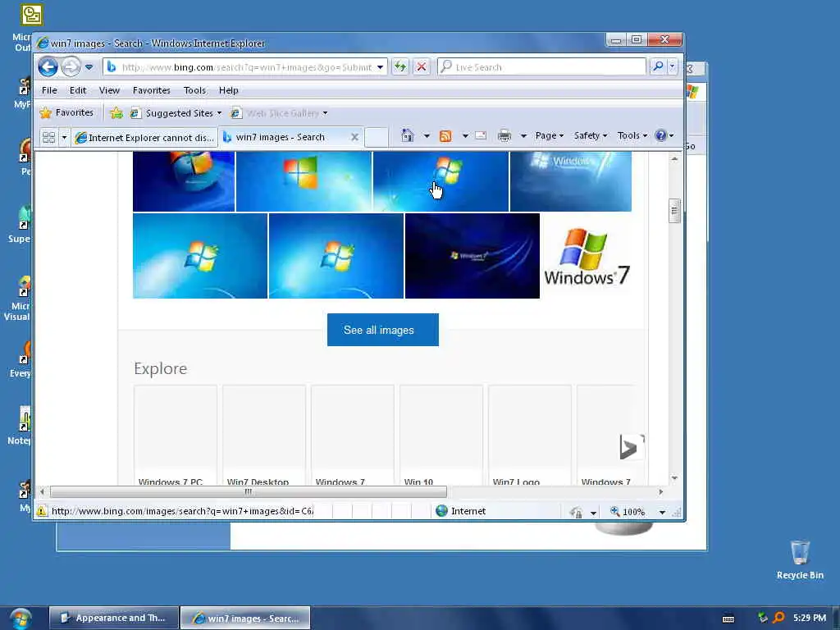Image resolution: width=840 pixels, height=630 pixels.
Task: Switch to Internet Explorer cannot display tab
Action: [x=144, y=138]
